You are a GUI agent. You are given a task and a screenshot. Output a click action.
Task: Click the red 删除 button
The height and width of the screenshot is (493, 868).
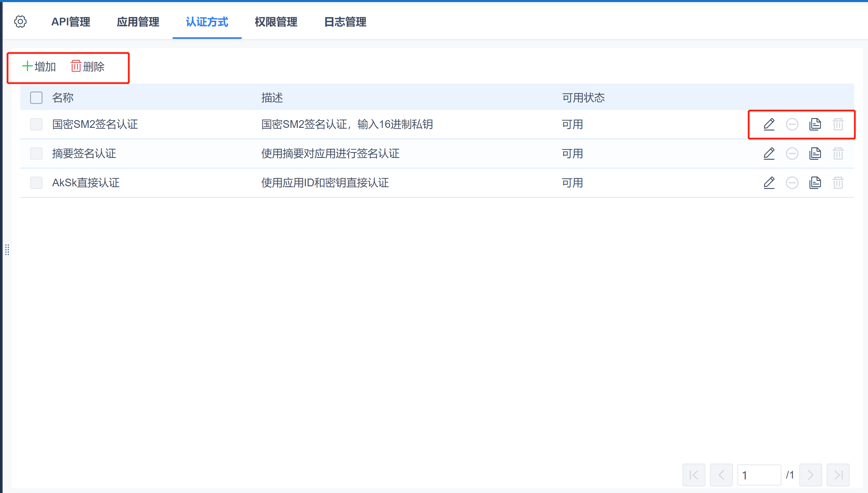point(88,66)
